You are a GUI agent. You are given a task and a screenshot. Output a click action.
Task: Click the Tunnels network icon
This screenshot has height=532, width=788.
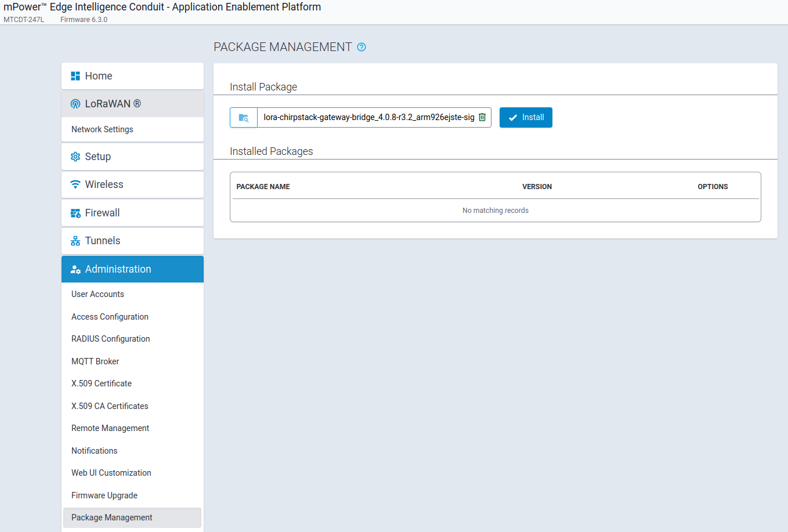[x=75, y=241]
